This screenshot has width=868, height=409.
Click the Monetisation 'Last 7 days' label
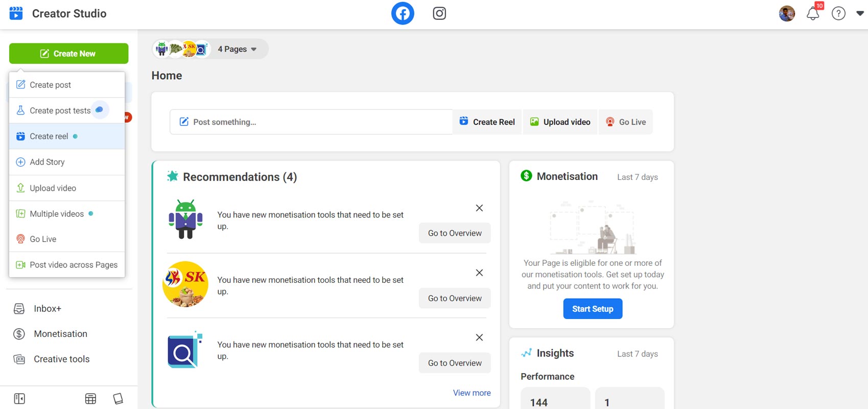pos(637,177)
